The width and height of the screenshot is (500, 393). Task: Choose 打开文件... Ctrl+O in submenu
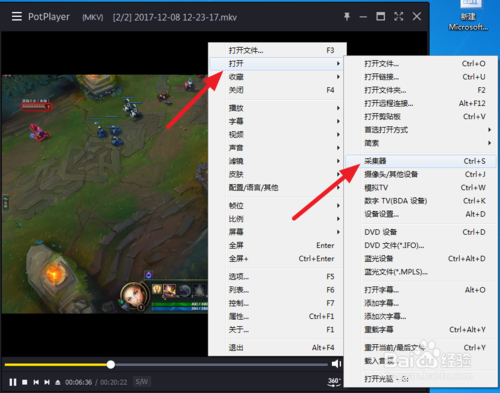421,64
